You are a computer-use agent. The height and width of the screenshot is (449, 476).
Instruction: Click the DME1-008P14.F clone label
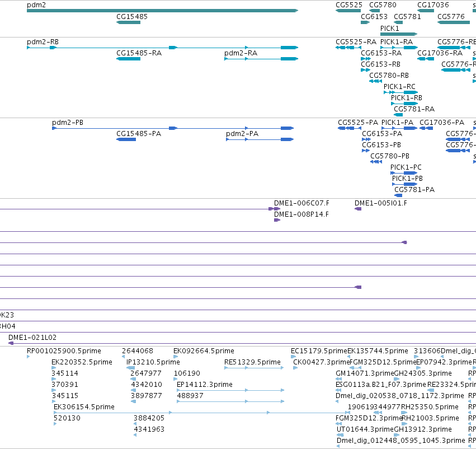[301, 214]
